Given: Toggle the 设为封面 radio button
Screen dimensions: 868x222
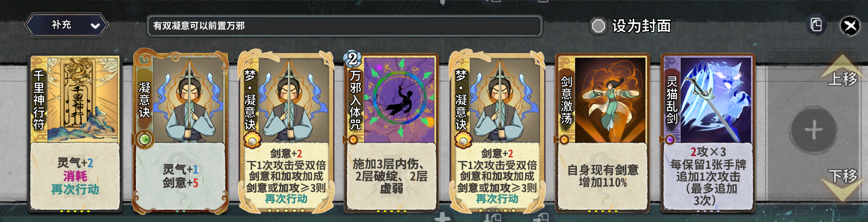Looking at the screenshot, I should click(598, 26).
